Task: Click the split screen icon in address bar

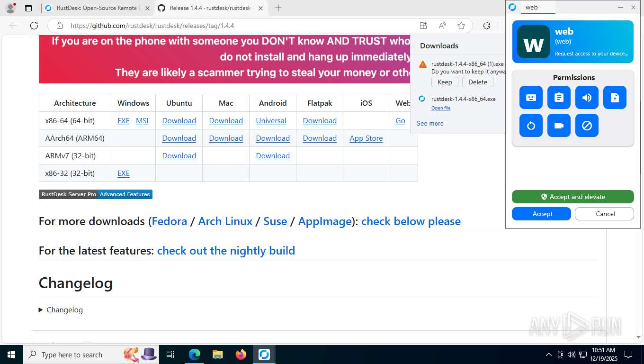Action: 423,26
